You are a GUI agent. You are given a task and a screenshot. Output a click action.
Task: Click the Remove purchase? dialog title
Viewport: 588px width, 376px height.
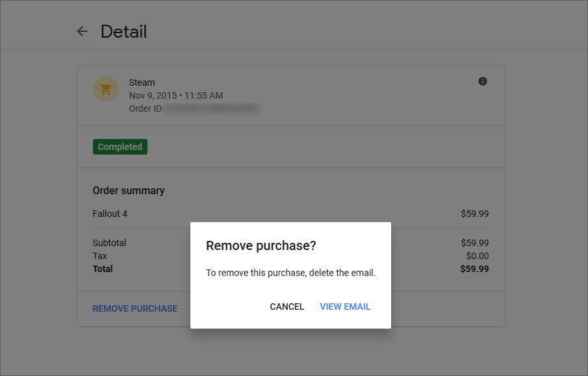261,246
